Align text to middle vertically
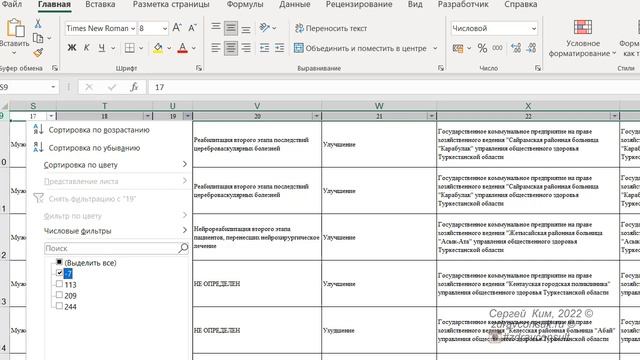640x360 pixels. coord(231,28)
